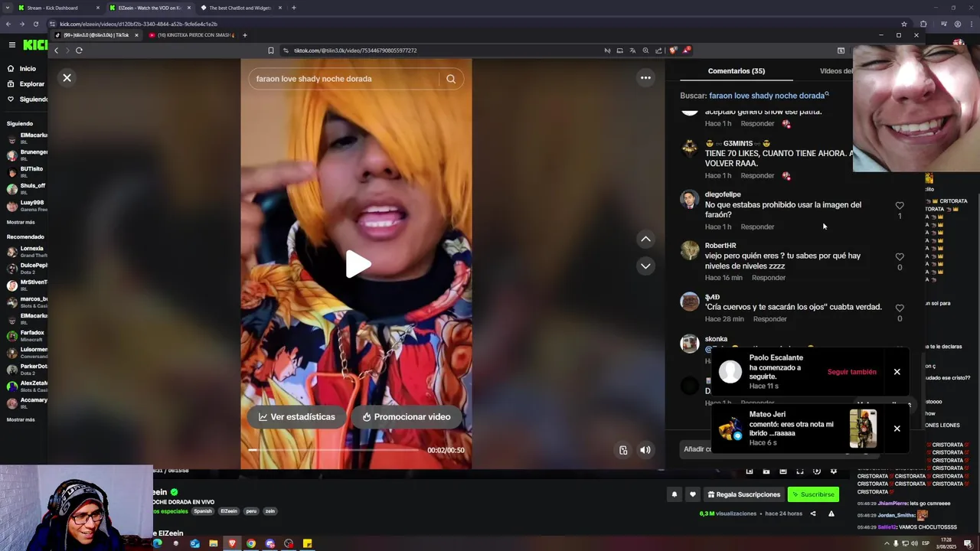Click the search magnifier in TikTok search box
The width and height of the screenshot is (980, 551).
[451, 79]
